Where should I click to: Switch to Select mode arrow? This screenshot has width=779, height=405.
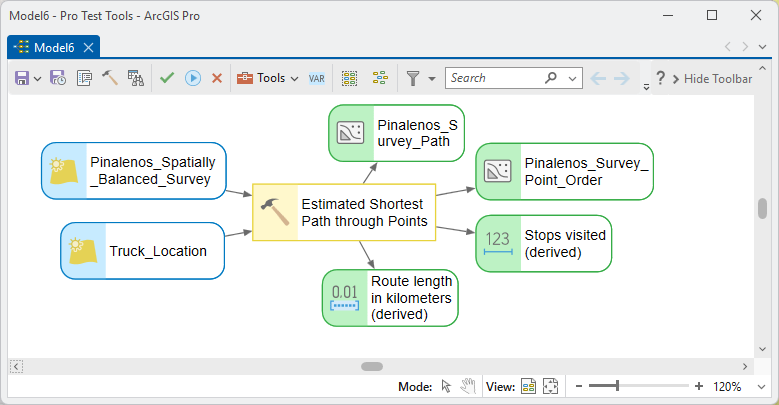446,387
